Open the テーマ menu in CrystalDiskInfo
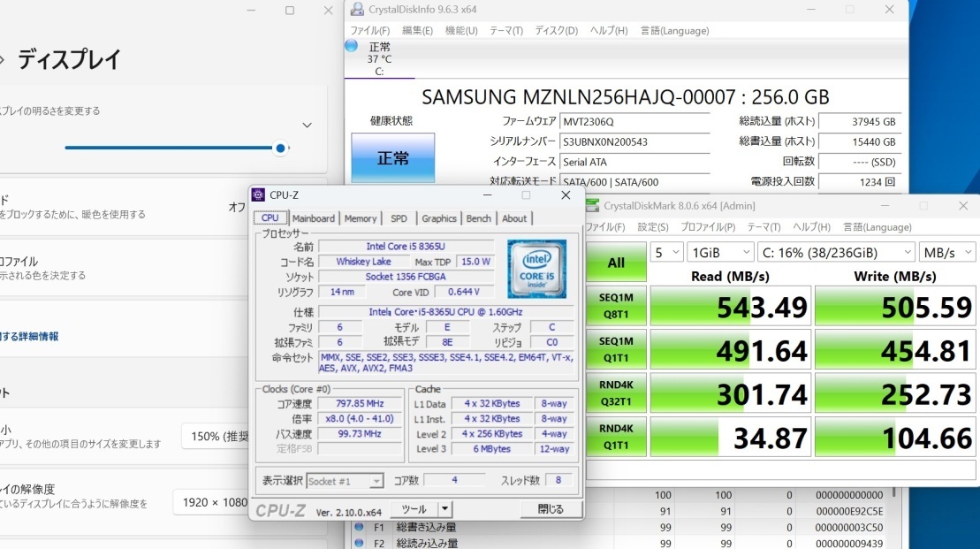This screenshot has height=549, width=980. pos(503,30)
